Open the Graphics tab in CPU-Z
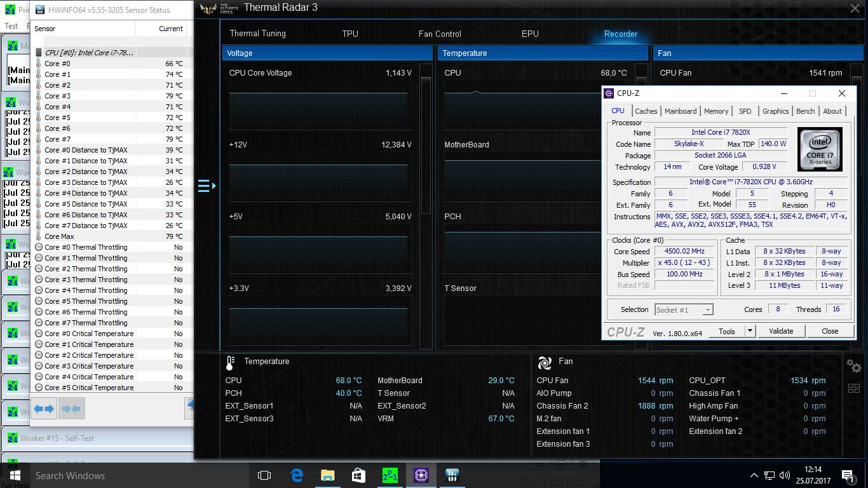The image size is (868, 488). tap(776, 111)
